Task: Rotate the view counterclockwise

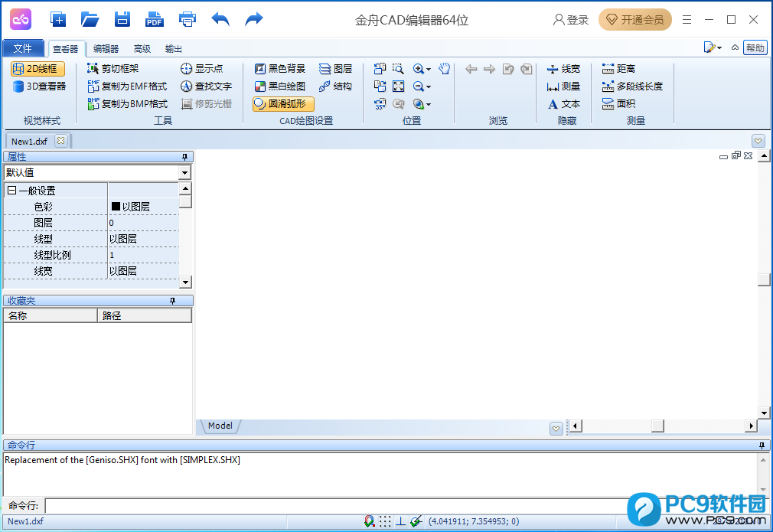Action: (x=380, y=69)
